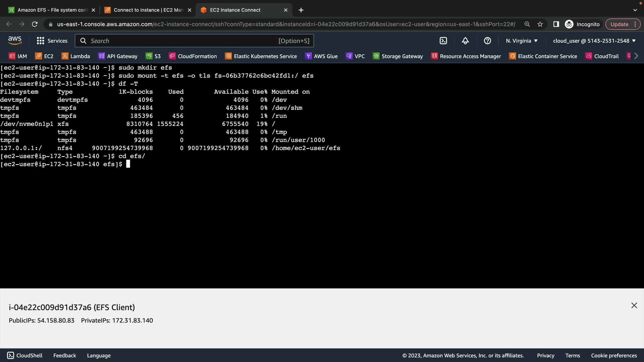
Task: Click the Chrome Update button
Action: pos(619,24)
